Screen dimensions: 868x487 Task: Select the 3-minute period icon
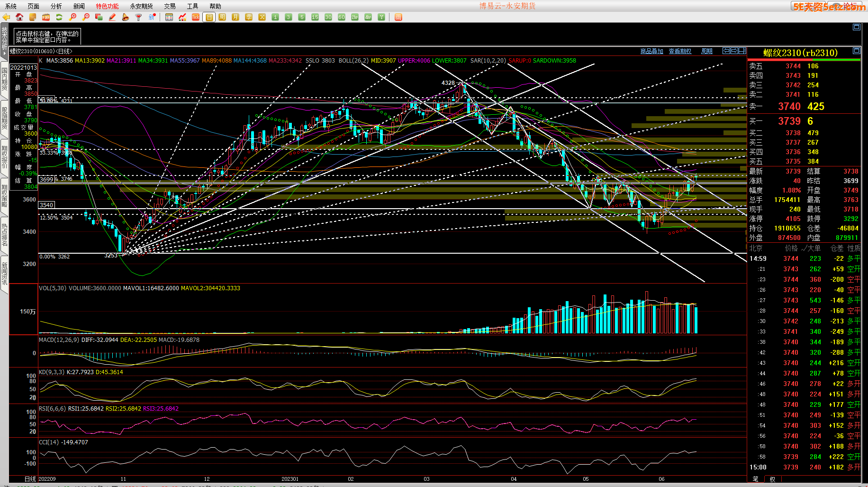point(289,17)
